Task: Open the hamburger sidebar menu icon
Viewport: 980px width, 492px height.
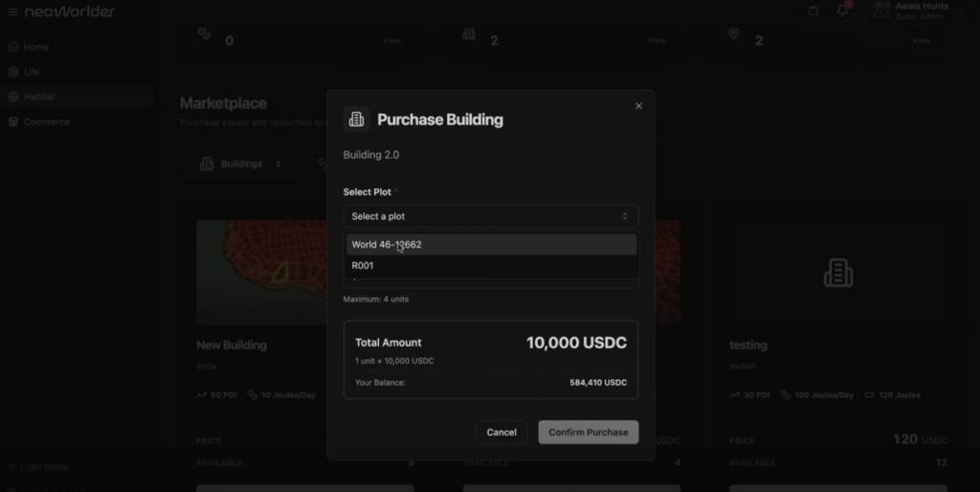Action: 12,11
